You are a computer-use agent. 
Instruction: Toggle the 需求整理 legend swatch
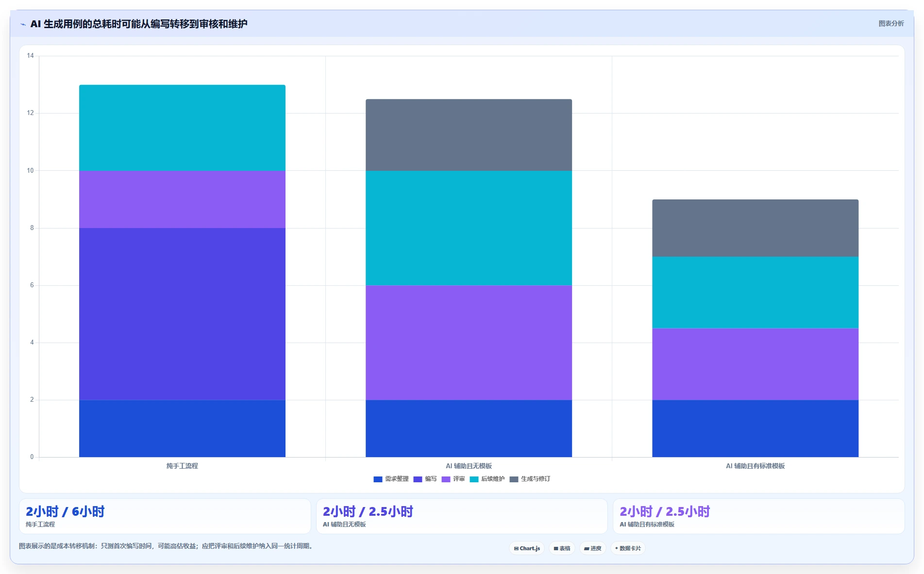point(378,479)
